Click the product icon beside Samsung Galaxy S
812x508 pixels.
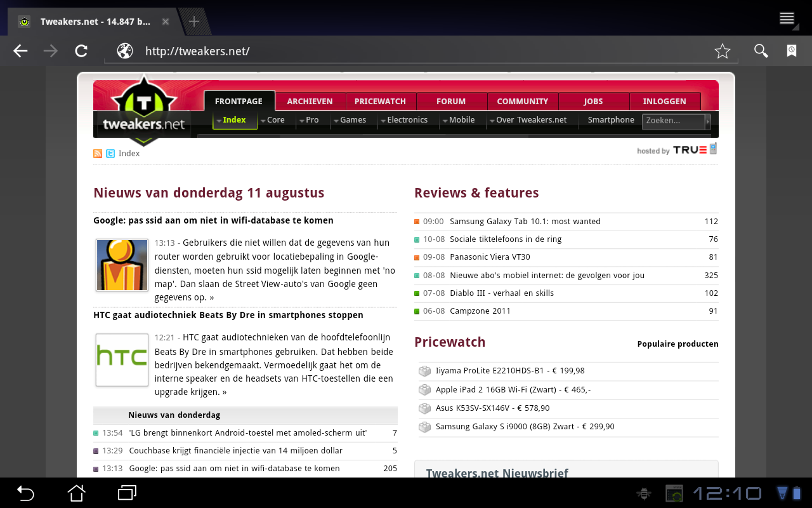pos(424,427)
